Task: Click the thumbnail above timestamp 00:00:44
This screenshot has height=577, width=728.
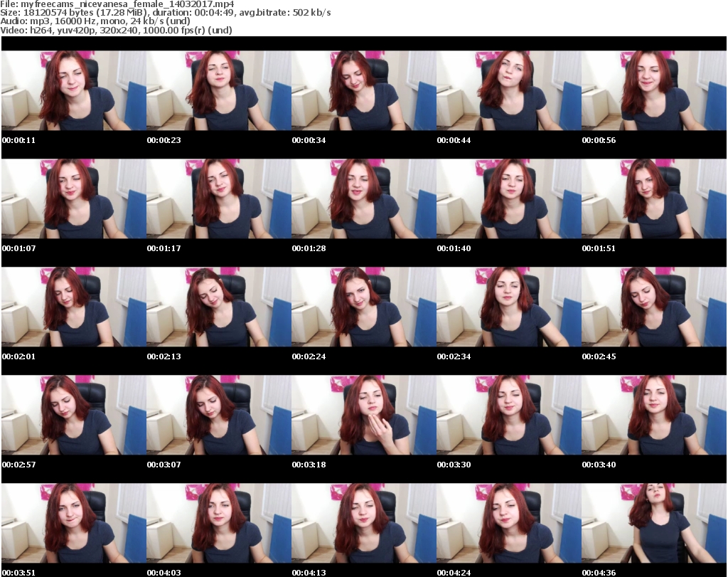Action: 509,90
